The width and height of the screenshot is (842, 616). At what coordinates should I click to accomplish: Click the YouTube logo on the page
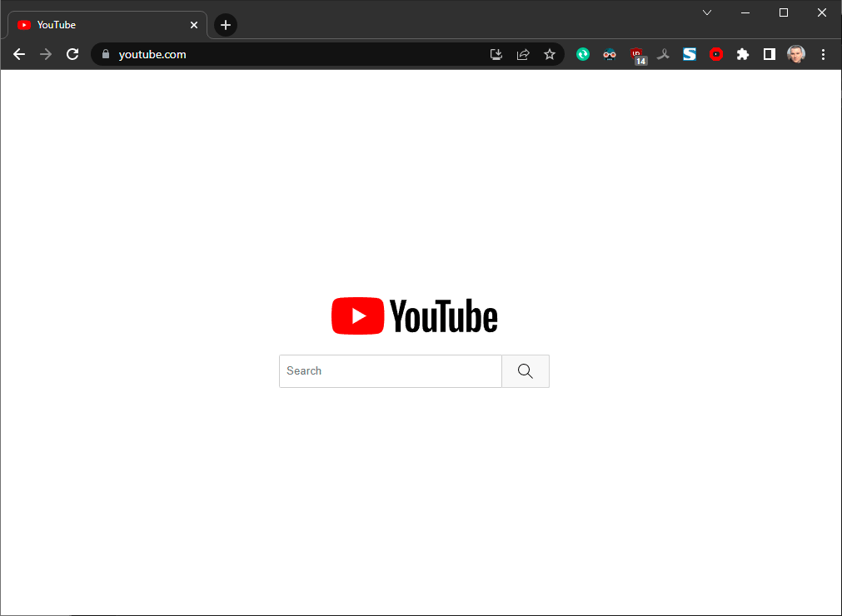pos(414,315)
